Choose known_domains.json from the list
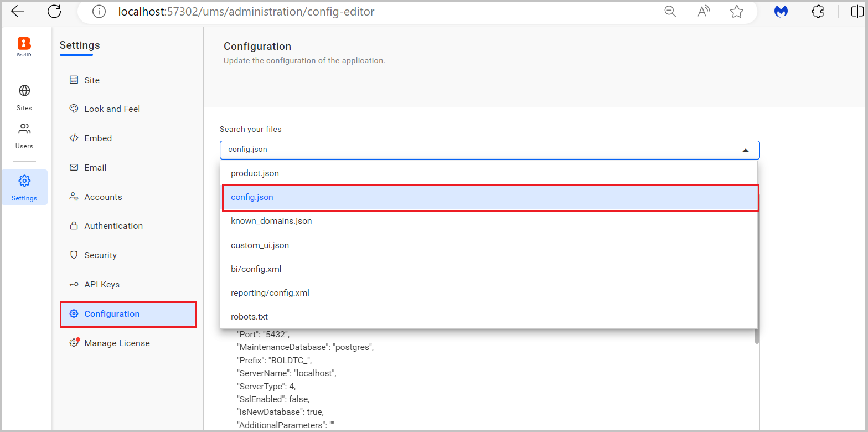This screenshot has width=868, height=432. (x=489, y=221)
